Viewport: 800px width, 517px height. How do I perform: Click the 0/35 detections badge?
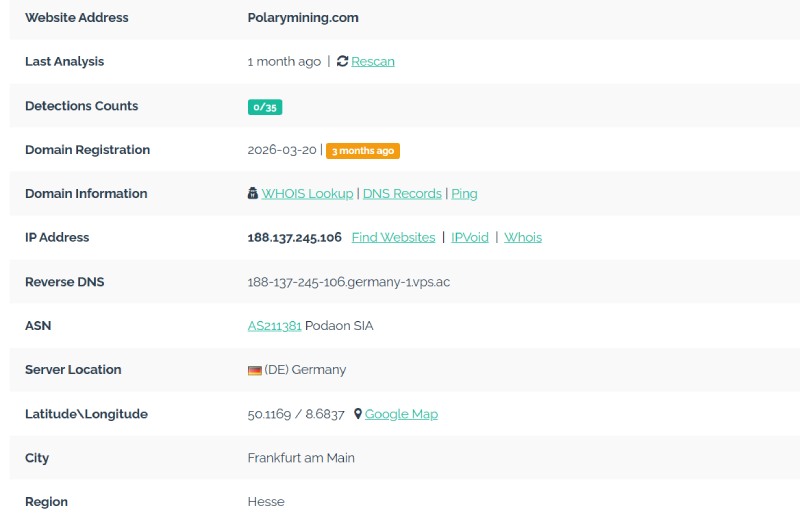pyautogui.click(x=265, y=107)
